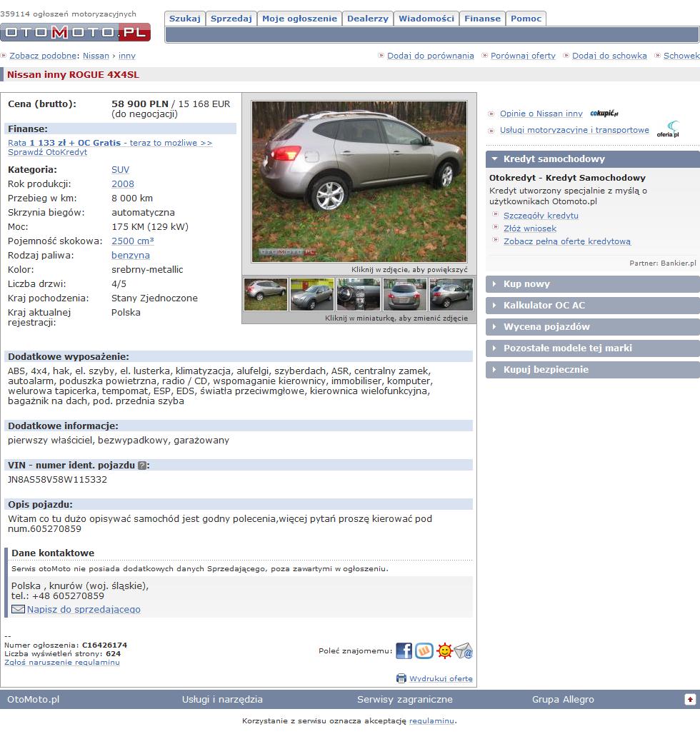Viewport: 700px width, 739px height.
Task: Click the Nissan inny ROGUE 4X4SL title
Action: coord(73,74)
